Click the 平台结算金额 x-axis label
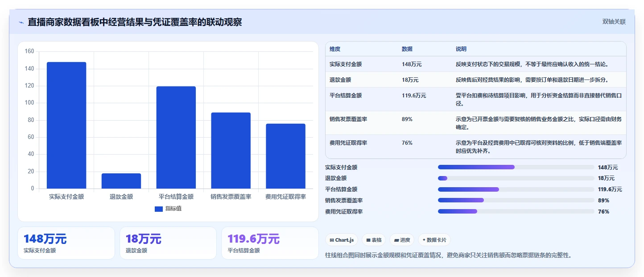Viewport: 644px width, 277px height. click(x=176, y=197)
